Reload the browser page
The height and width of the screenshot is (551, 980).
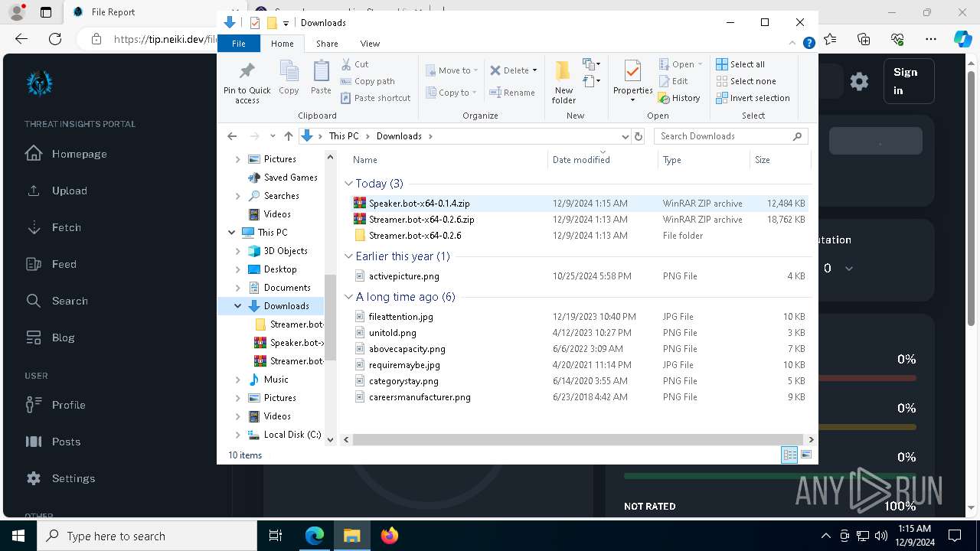coord(55,39)
